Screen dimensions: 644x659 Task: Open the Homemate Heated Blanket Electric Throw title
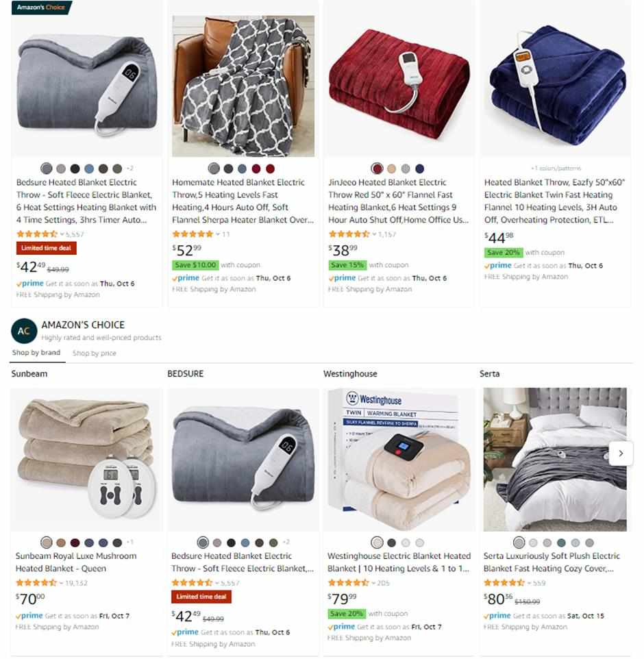click(x=243, y=201)
